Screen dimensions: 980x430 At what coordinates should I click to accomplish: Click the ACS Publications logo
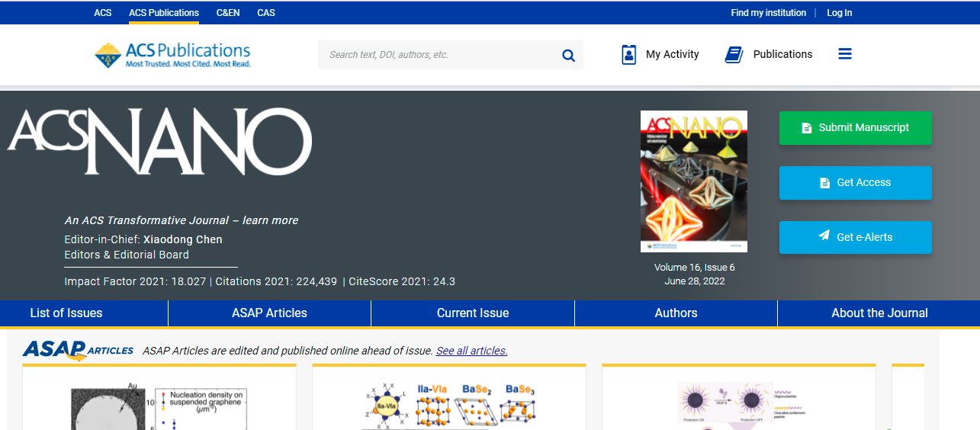point(172,55)
